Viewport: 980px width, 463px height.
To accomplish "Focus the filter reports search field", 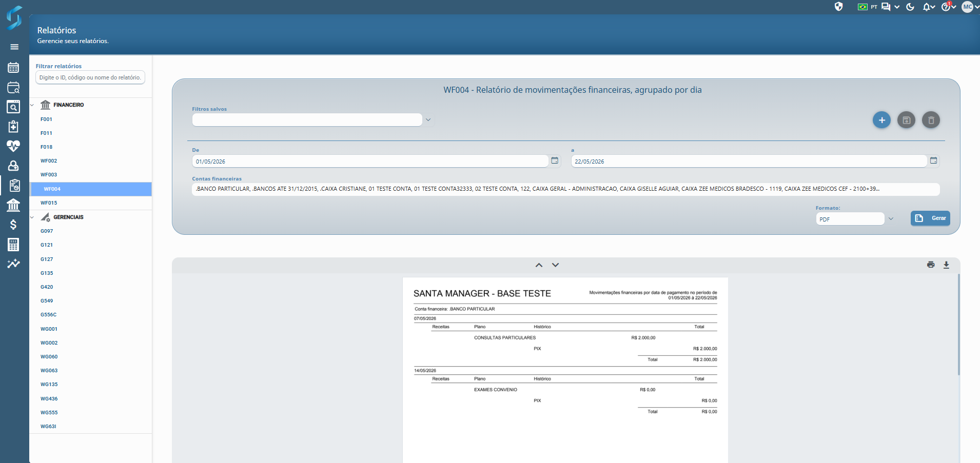I will (90, 77).
